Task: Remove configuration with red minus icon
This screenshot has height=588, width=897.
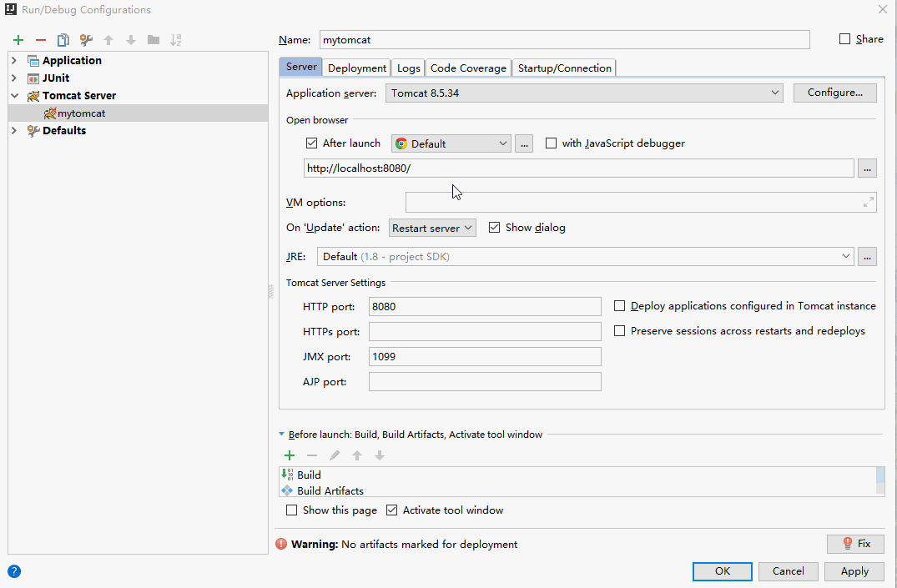Action: (x=41, y=40)
